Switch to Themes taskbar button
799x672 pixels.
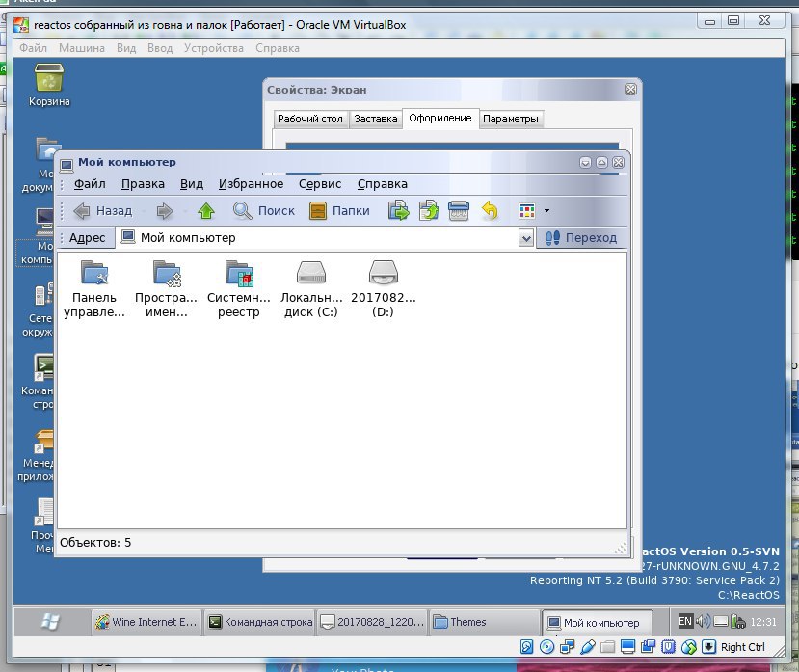pyautogui.click(x=485, y=622)
